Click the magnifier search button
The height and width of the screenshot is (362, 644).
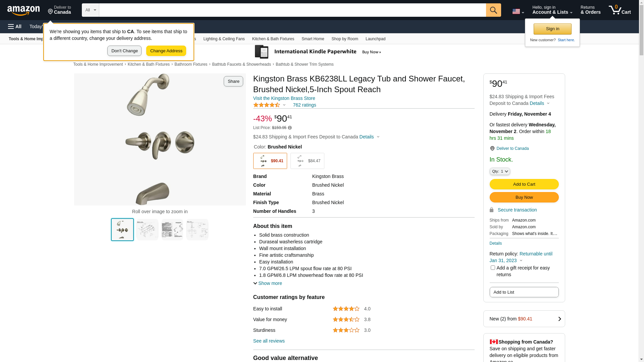pos(493,10)
